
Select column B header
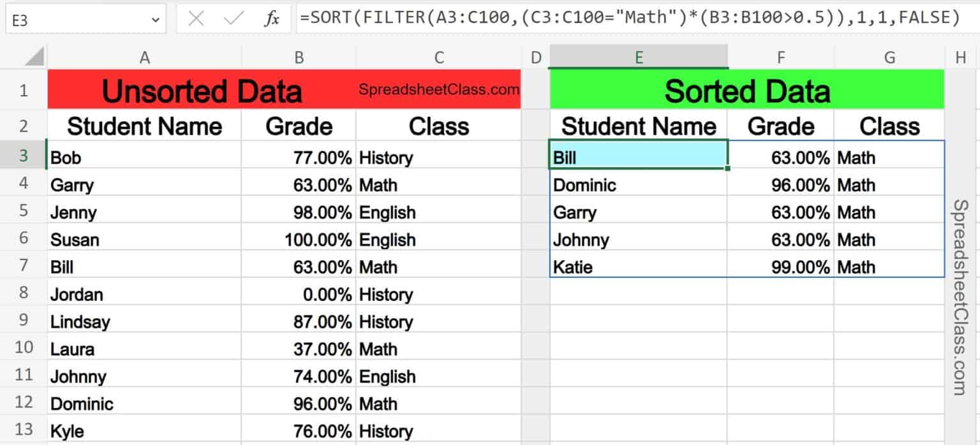pyautogui.click(x=298, y=57)
